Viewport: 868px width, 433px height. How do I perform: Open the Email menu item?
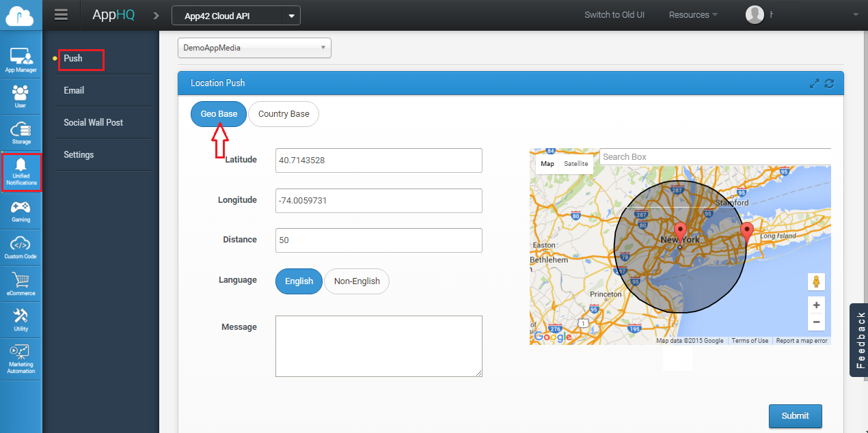pyautogui.click(x=74, y=90)
